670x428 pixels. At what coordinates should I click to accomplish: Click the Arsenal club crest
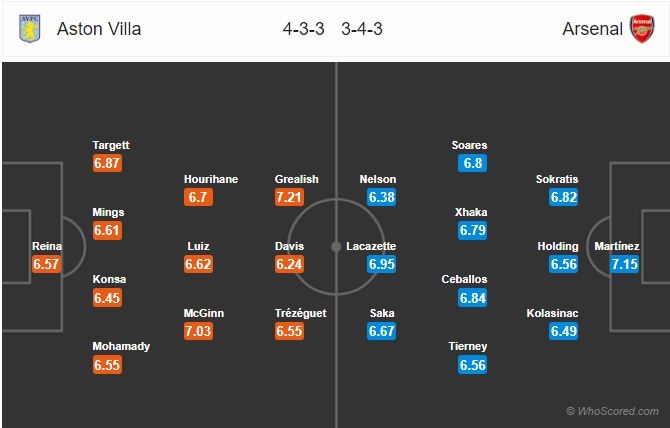[642, 29]
